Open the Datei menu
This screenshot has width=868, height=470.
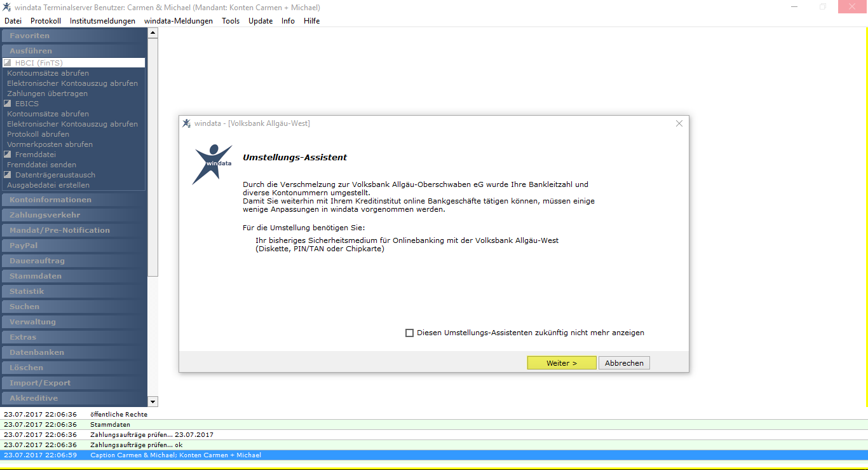13,21
